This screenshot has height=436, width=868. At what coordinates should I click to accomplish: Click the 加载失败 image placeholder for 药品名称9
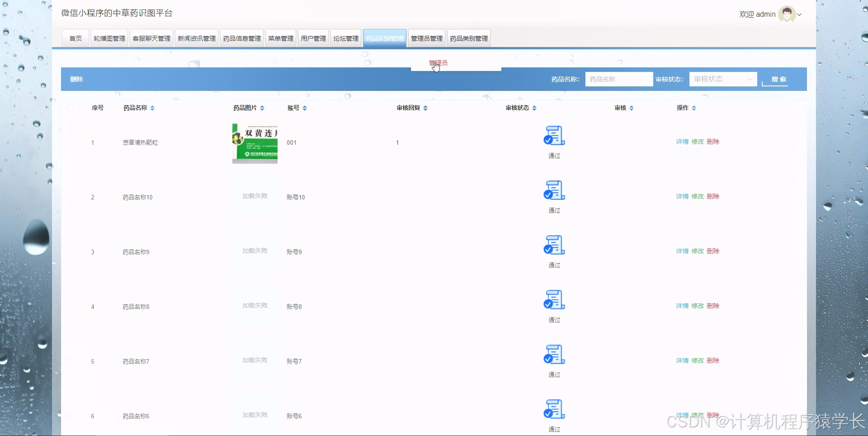[x=255, y=251]
